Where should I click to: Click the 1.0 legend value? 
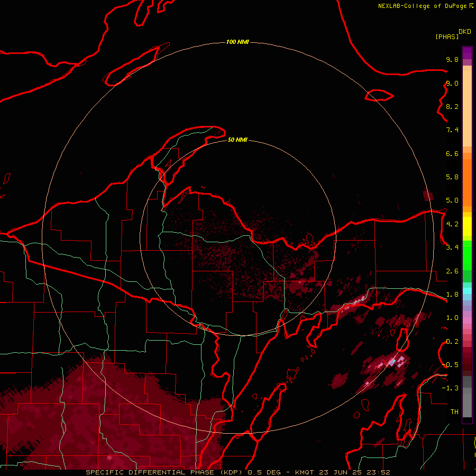click(x=452, y=318)
